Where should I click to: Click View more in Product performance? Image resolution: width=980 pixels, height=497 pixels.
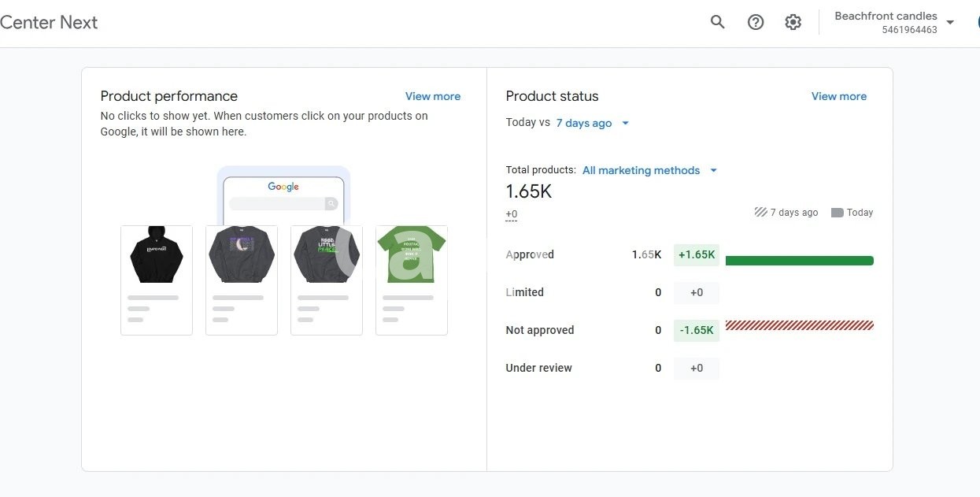click(x=432, y=96)
